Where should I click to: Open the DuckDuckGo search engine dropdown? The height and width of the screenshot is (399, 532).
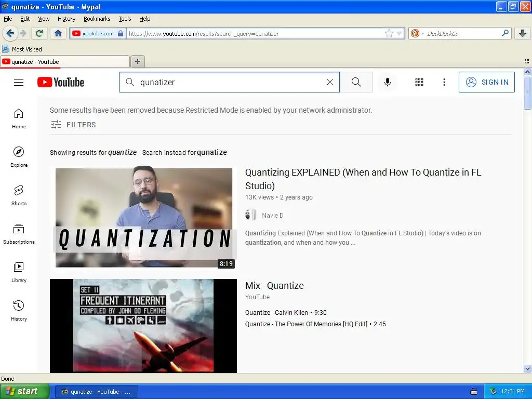pos(418,33)
